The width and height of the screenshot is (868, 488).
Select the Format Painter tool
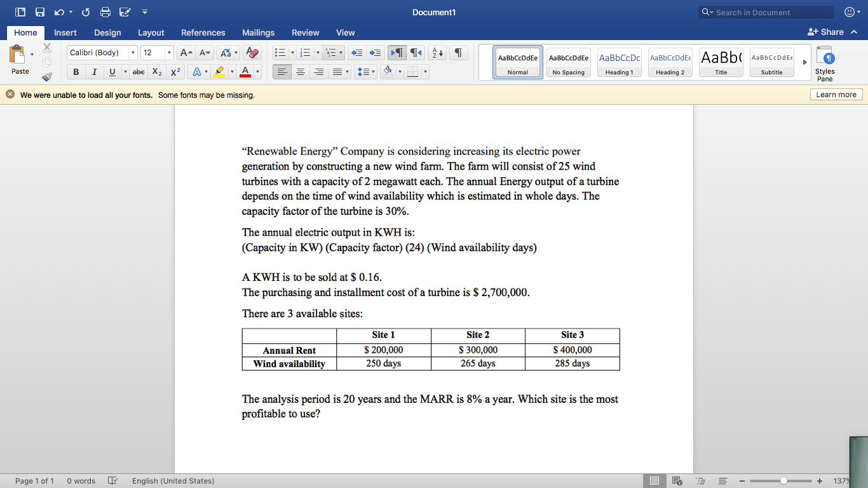click(x=46, y=77)
